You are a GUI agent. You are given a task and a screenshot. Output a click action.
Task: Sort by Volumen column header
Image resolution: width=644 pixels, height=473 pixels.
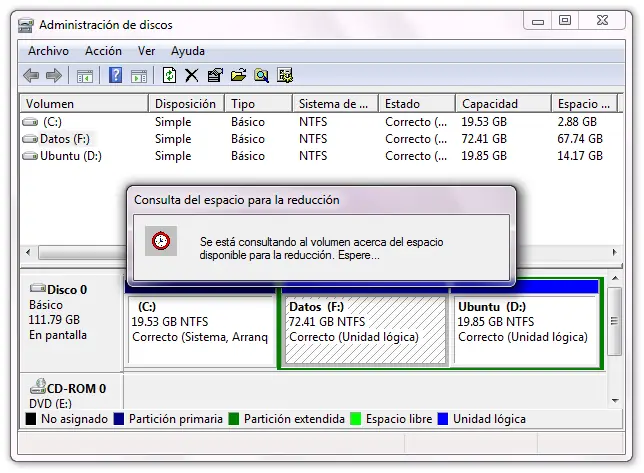[84, 103]
